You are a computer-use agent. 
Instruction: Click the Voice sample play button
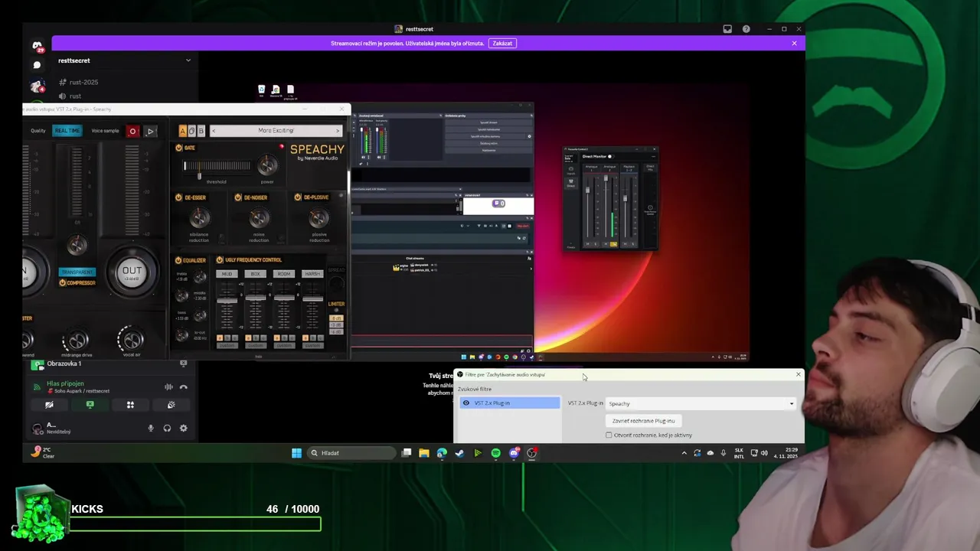click(x=150, y=131)
